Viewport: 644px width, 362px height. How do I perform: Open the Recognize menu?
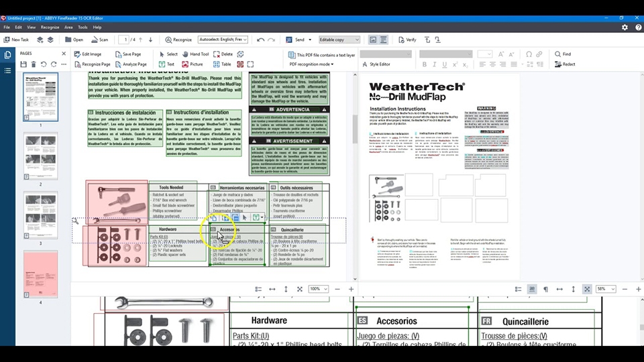pos(50,27)
